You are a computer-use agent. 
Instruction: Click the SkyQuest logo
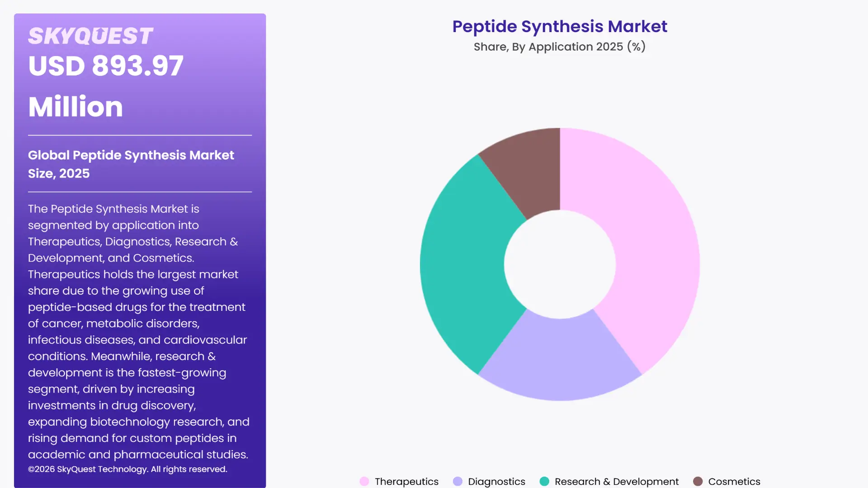point(90,36)
